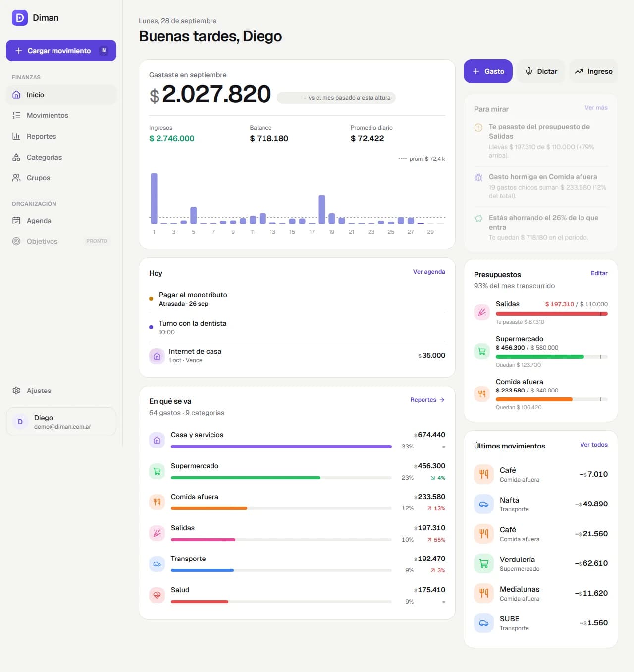
Task: Add an Ingreso
Action: (593, 71)
